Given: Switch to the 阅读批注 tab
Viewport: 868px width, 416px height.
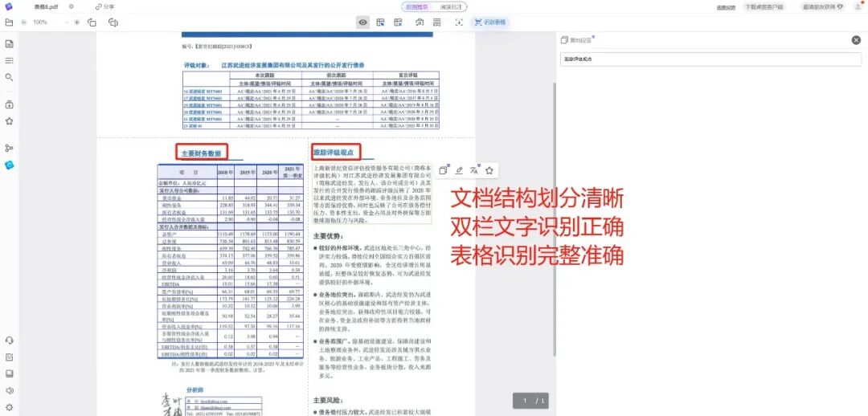Looking at the screenshot, I should (x=450, y=6).
